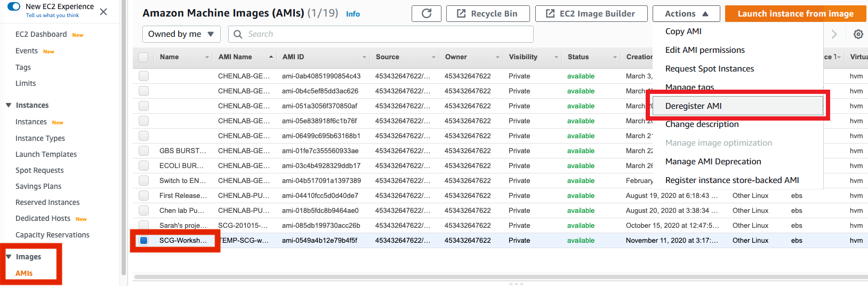Click AMI ID ami-04410fcc5d0d40de7 cell

320,196
